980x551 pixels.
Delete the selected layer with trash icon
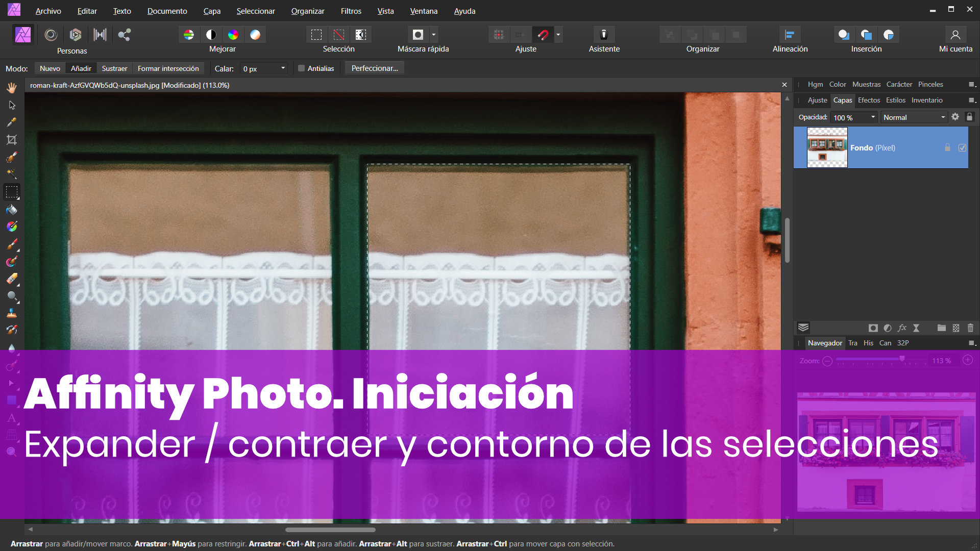970,328
